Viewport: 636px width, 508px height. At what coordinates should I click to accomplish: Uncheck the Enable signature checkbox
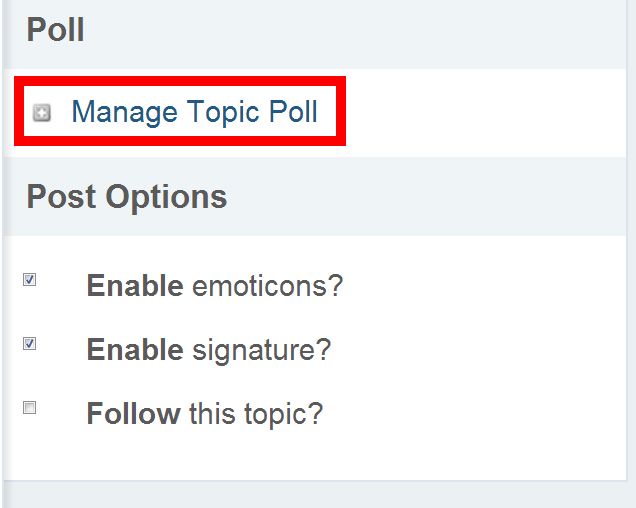29,344
